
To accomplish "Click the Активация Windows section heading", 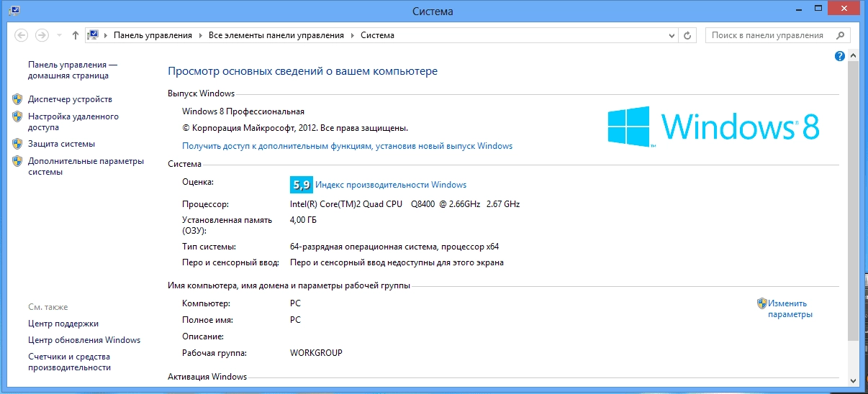I will pos(207,377).
